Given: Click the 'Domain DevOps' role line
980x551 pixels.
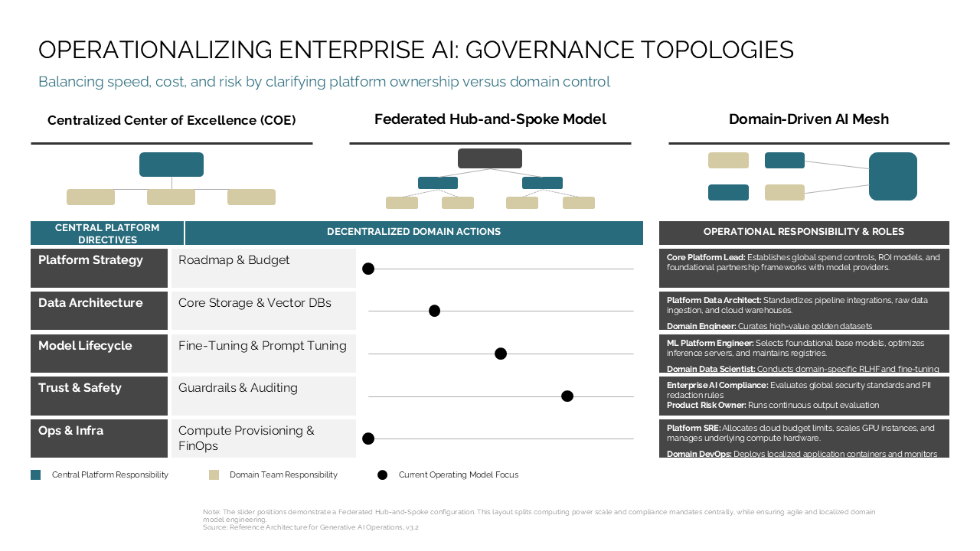Looking at the screenshot, I should coord(802,454).
